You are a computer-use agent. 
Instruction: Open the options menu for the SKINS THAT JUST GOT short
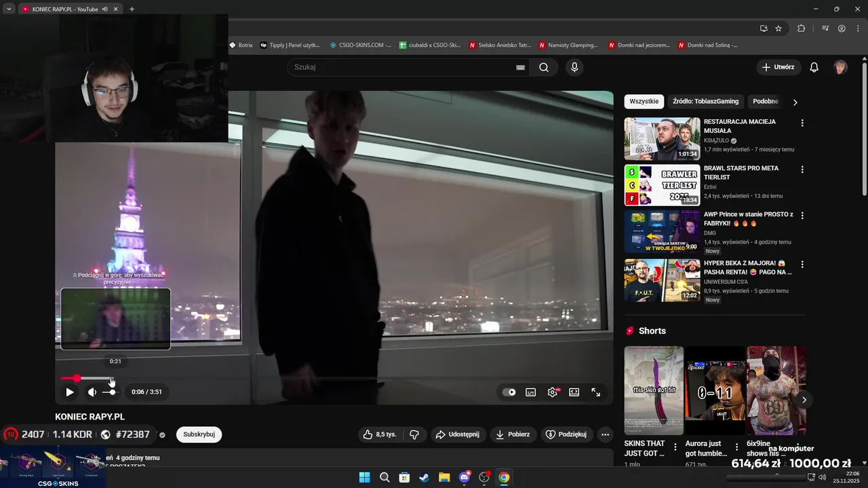675,447
